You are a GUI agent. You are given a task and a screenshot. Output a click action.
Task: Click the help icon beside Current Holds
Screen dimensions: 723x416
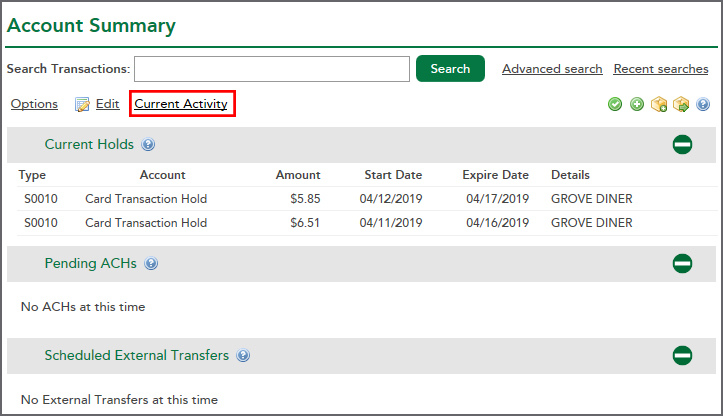click(x=148, y=144)
